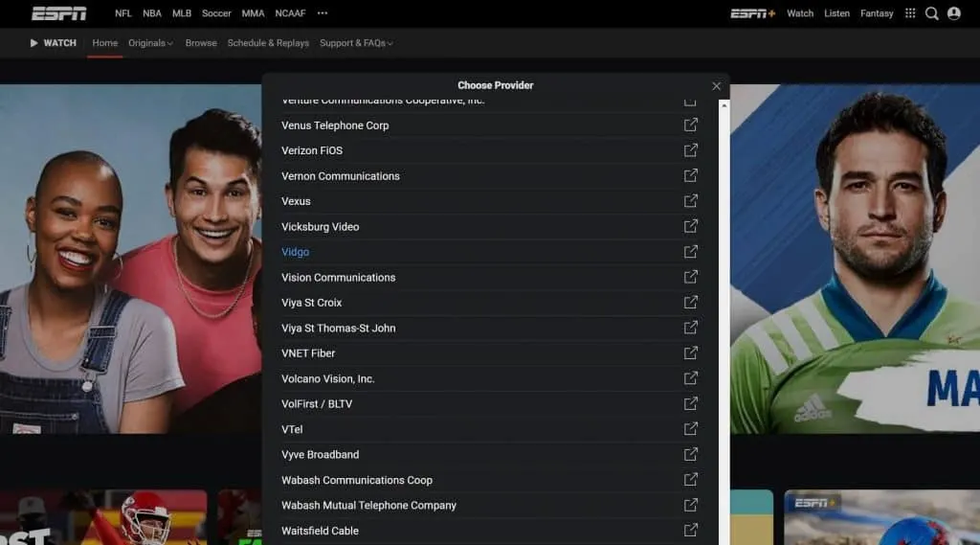The width and height of the screenshot is (980, 545).
Task: Click external link icon beside Viya St Croix
Action: [690, 303]
